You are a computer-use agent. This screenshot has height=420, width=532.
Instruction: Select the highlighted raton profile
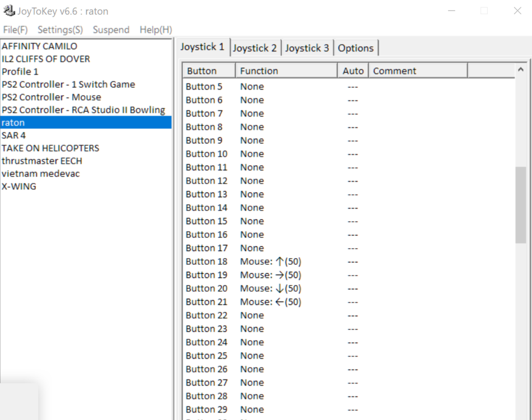(x=86, y=123)
